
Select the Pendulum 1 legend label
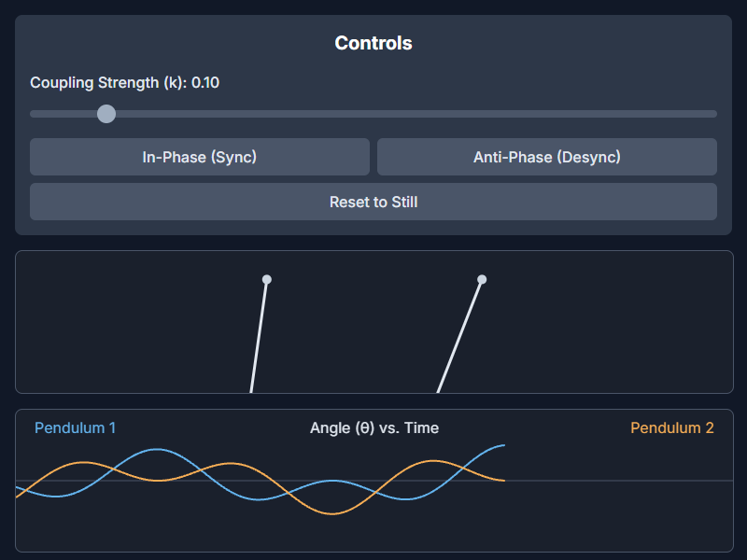tap(74, 428)
